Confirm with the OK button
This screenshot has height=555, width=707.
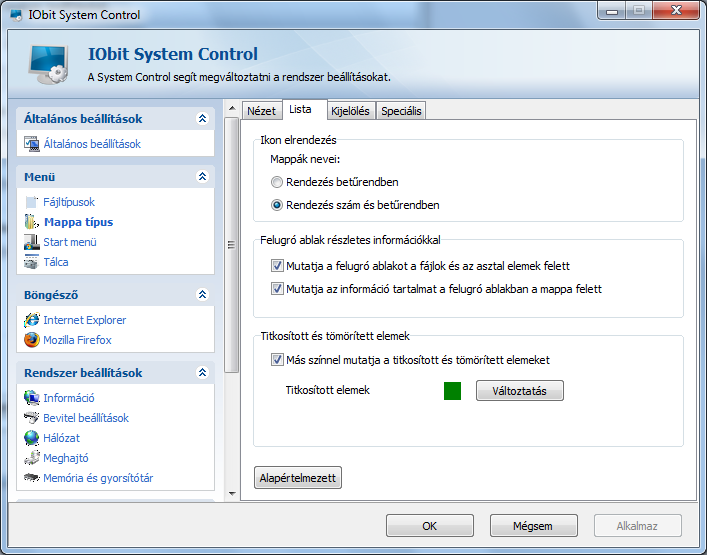pos(430,526)
